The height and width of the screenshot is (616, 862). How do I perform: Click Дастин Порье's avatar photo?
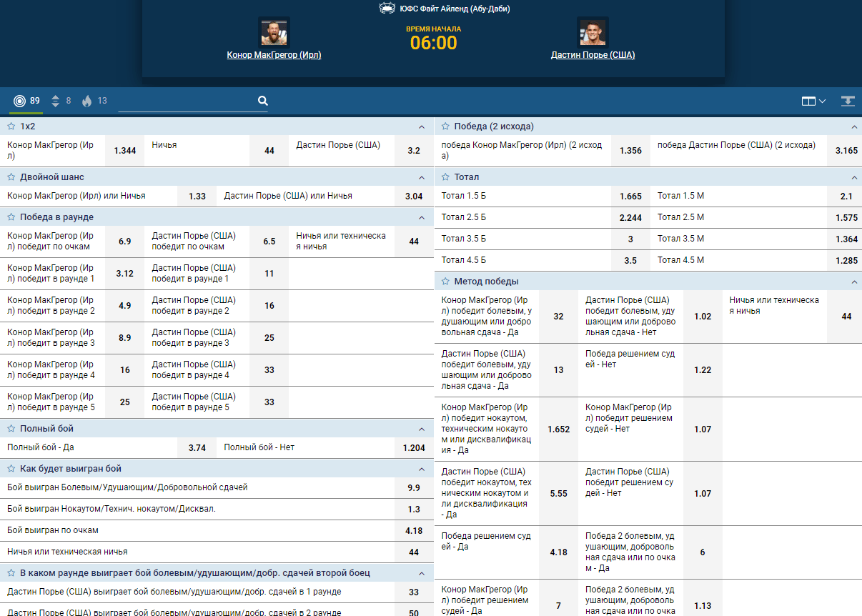click(593, 32)
